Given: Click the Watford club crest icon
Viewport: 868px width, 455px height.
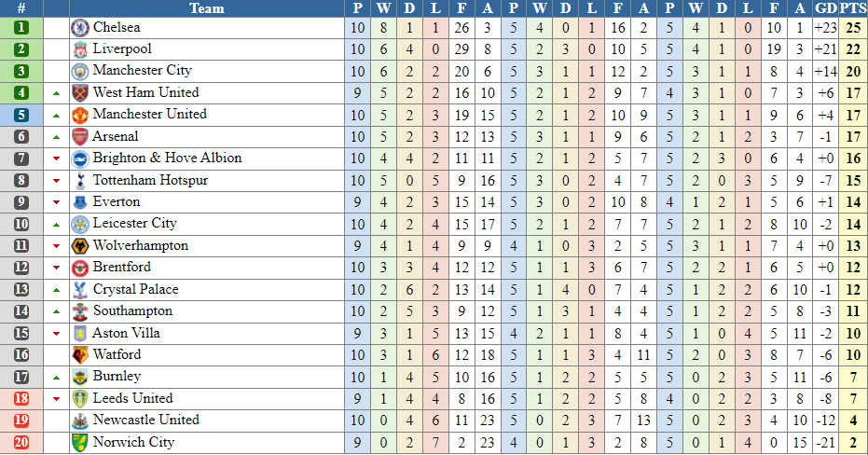Looking at the screenshot, I should tap(80, 355).
